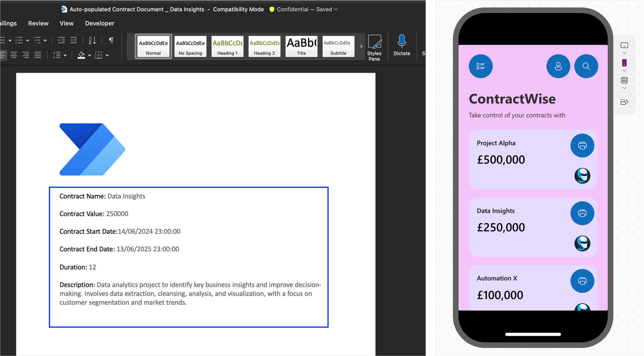644x356 pixels.
Task: Click the Contract End Date line
Action: click(119, 249)
